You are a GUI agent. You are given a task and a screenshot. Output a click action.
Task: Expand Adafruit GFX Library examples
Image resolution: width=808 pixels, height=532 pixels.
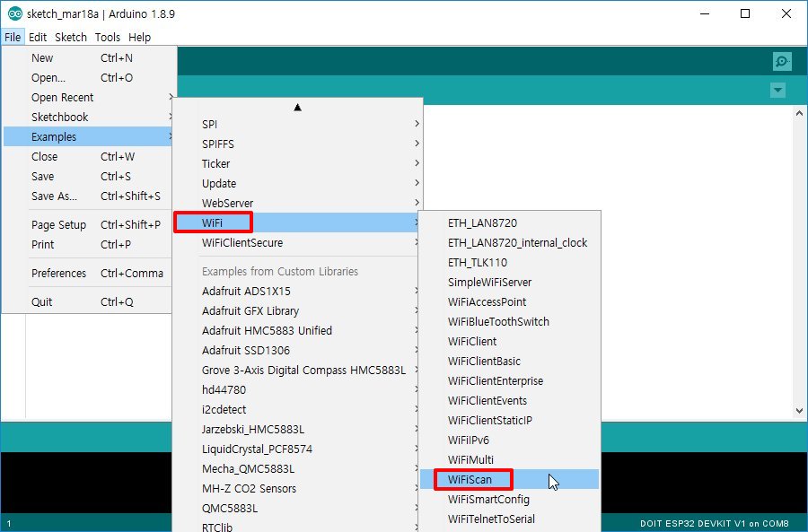[x=297, y=310]
